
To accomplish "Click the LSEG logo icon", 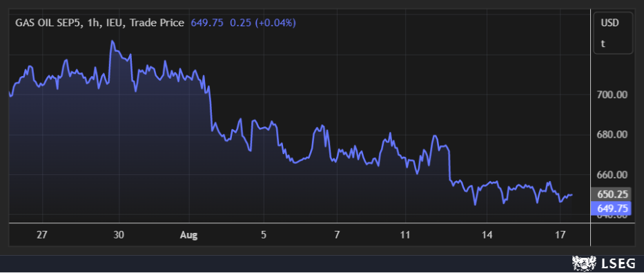I will pos(583,263).
